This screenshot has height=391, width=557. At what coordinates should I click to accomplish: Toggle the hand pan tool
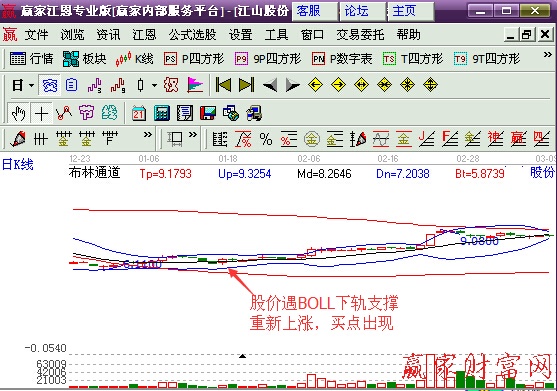pyautogui.click(x=18, y=113)
